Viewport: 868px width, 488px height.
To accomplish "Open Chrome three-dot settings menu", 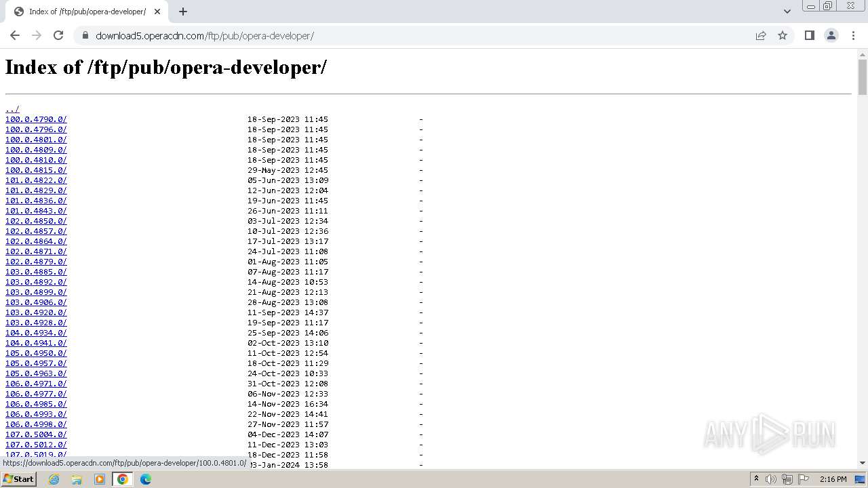I will click(853, 35).
